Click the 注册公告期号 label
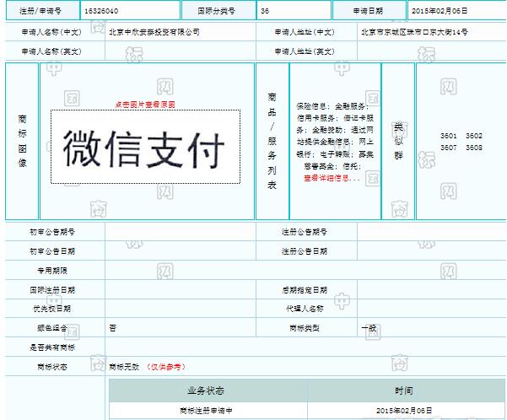507x420 pixels. [305, 232]
